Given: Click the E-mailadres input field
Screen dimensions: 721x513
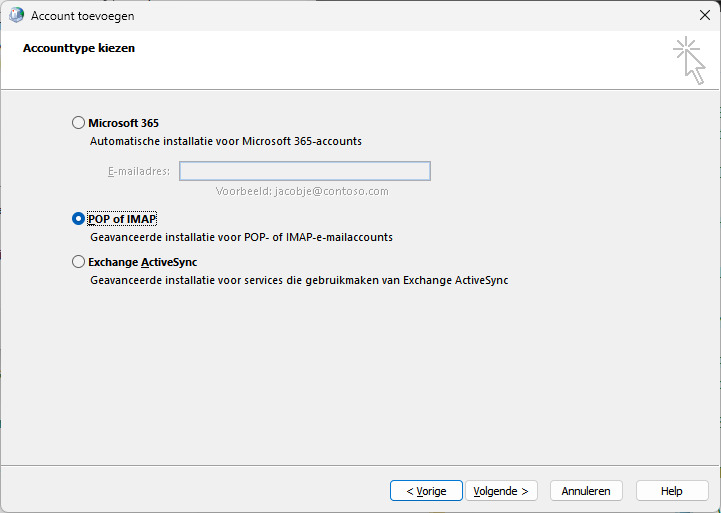Looking at the screenshot, I should [305, 171].
